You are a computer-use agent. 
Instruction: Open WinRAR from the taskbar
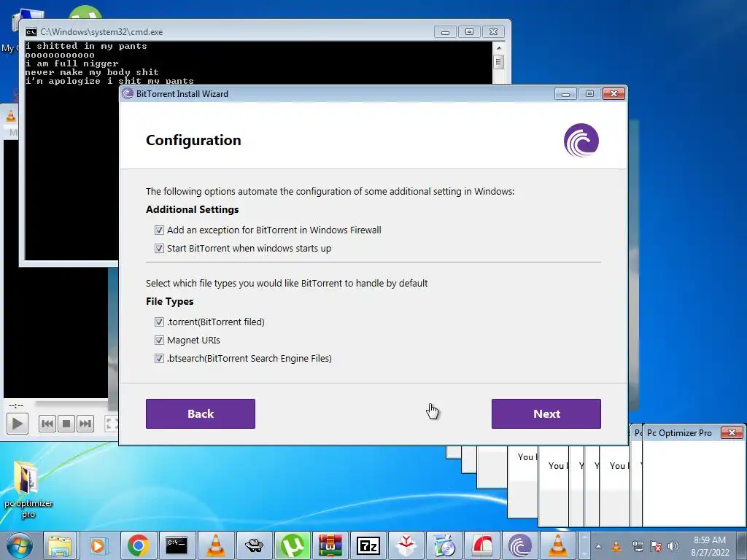[x=330, y=545]
